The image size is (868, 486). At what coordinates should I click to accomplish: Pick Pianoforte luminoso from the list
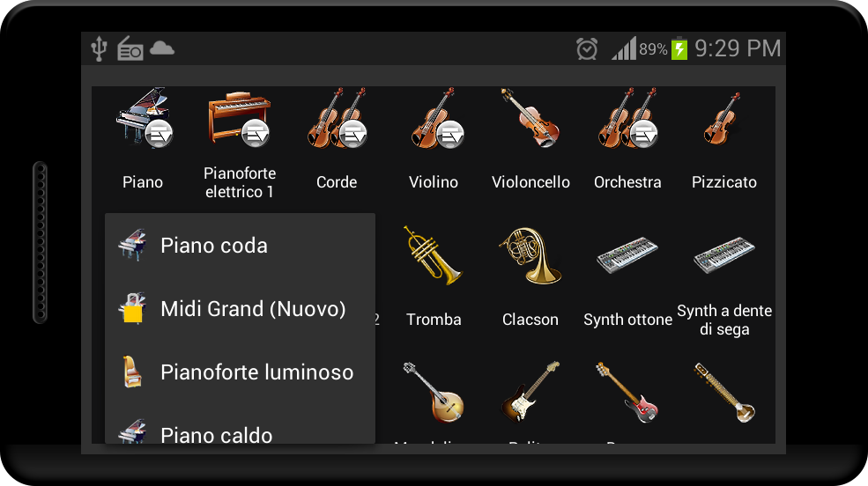click(240, 372)
